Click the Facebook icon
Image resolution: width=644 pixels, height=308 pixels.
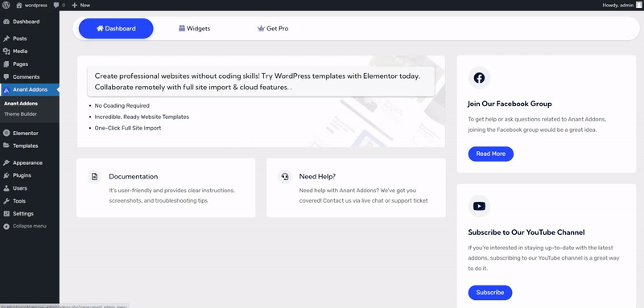coord(479,78)
